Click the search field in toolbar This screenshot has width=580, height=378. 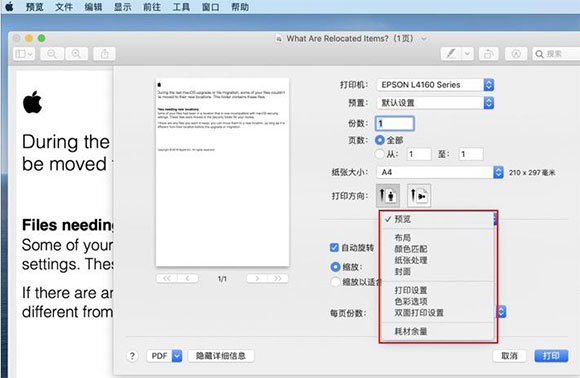click(x=556, y=54)
